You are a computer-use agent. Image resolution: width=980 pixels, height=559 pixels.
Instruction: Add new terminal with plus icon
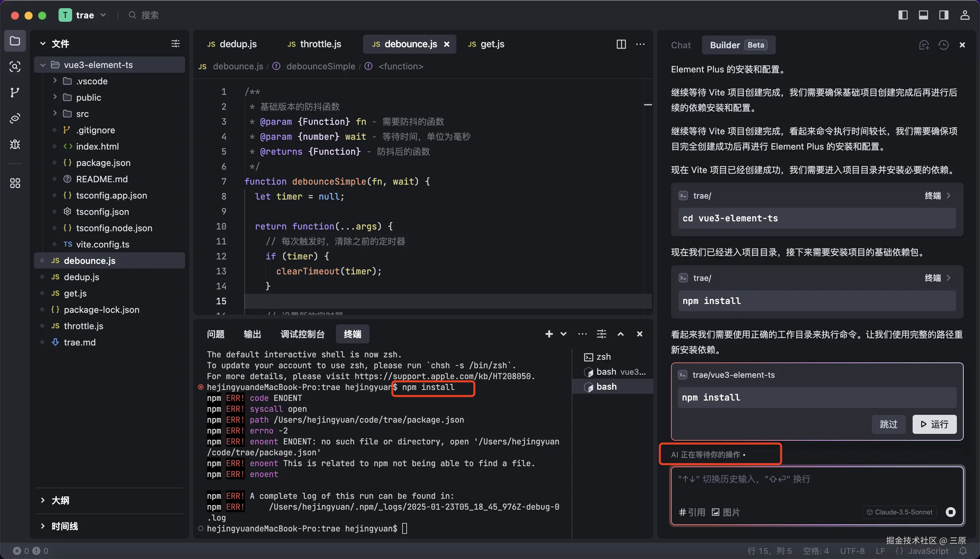click(549, 334)
